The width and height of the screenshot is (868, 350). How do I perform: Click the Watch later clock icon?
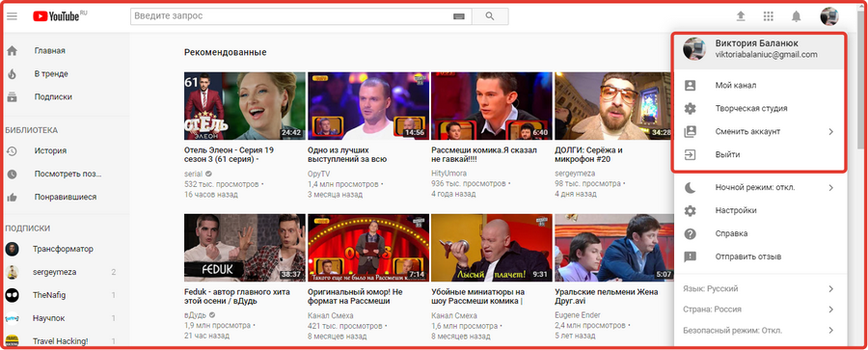pos(12,174)
